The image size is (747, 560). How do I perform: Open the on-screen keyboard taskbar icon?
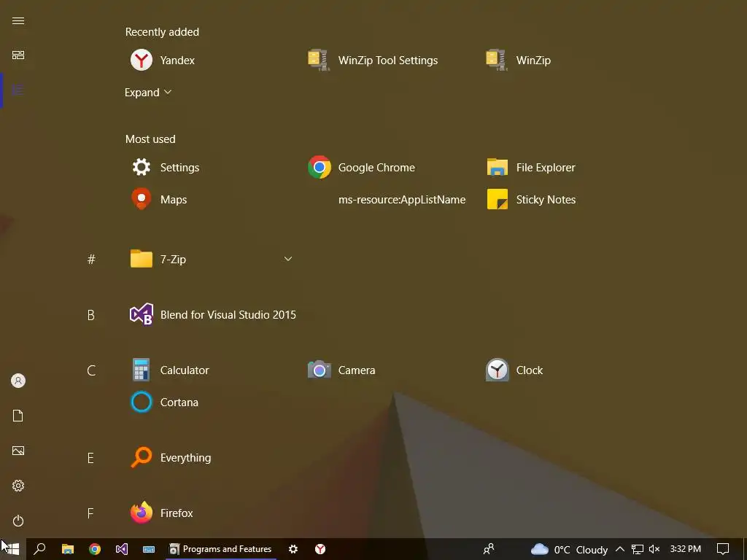[149, 549]
